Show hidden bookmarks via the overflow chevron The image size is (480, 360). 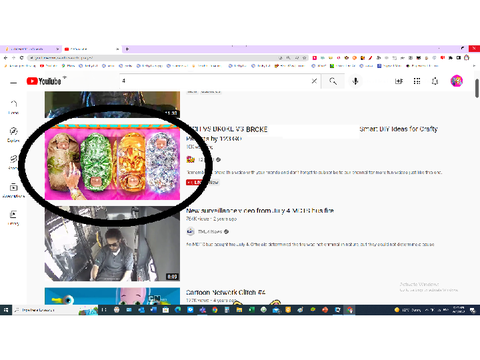pyautogui.click(x=474, y=66)
